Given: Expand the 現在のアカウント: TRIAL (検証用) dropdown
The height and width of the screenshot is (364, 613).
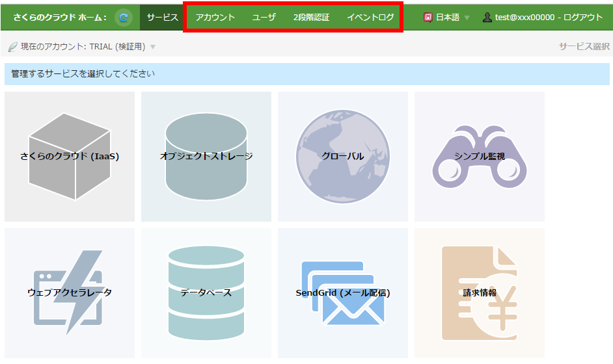Looking at the screenshot, I should coord(153,47).
